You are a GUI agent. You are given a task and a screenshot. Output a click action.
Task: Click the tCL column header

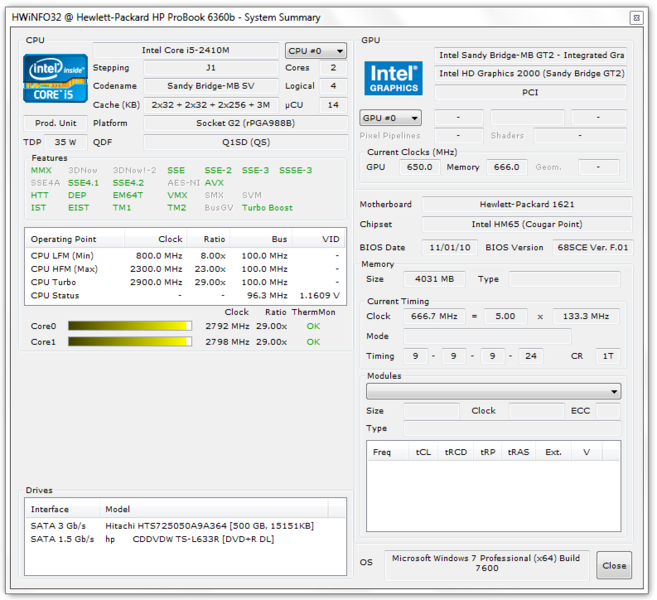point(423,452)
